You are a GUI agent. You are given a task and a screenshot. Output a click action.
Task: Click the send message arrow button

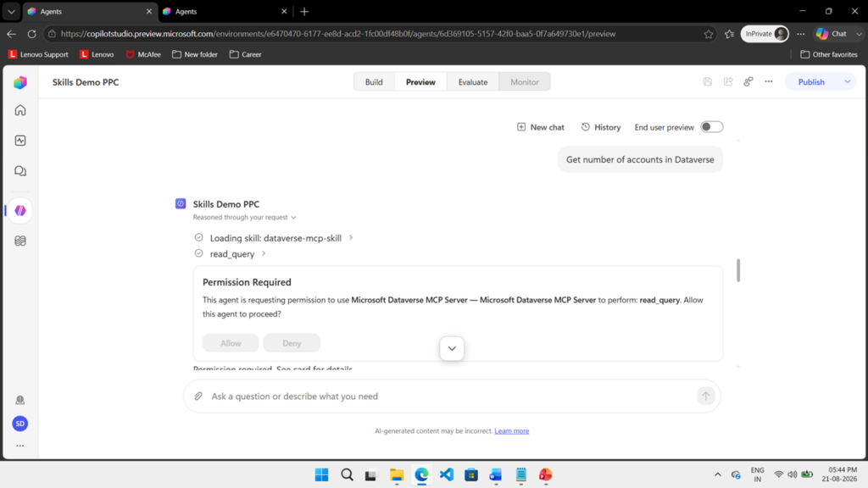(x=706, y=396)
